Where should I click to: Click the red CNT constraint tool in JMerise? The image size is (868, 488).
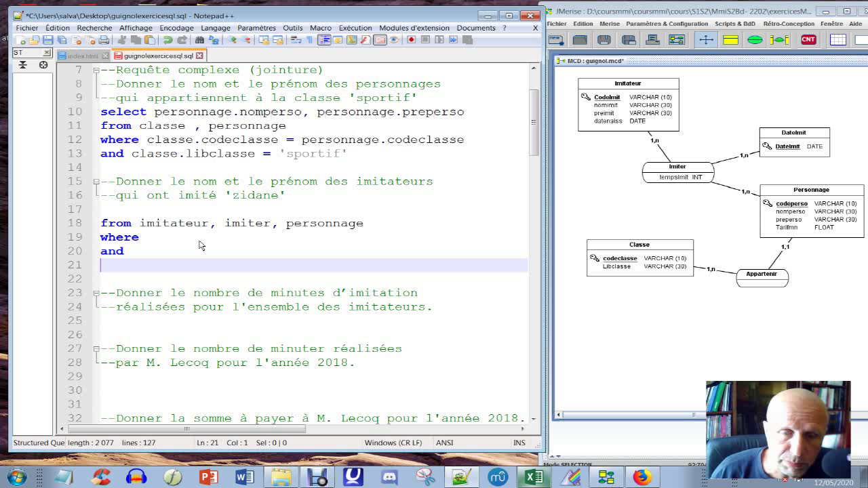808,40
